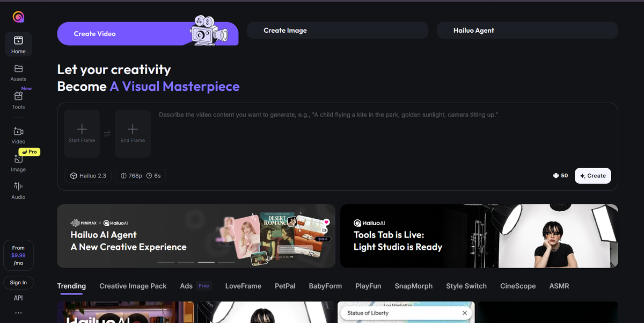
Task: Switch to the SnapMorph tab
Action: click(x=413, y=286)
